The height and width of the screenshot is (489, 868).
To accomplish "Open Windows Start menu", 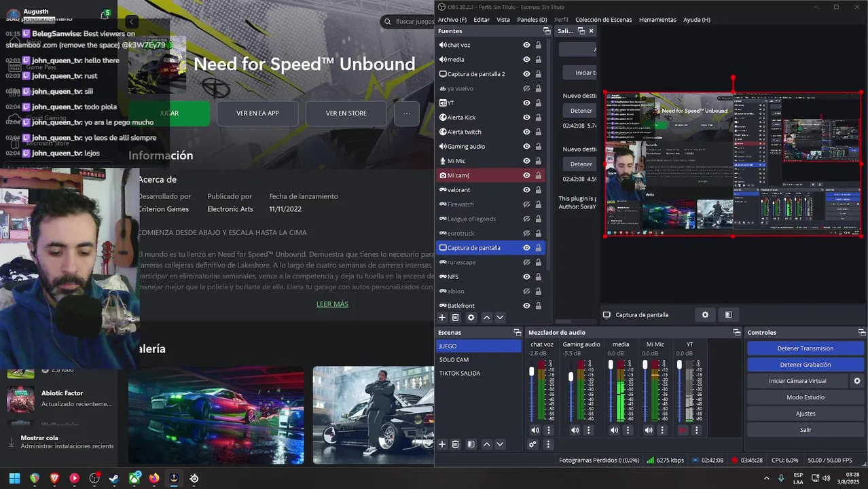I will click(14, 478).
